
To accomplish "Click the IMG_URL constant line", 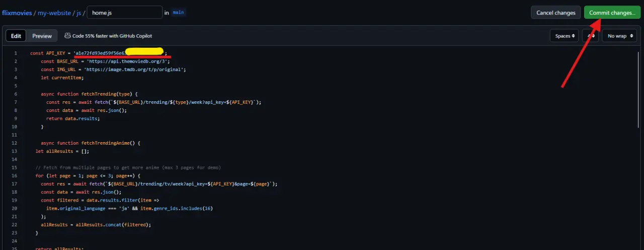I will coord(114,69).
